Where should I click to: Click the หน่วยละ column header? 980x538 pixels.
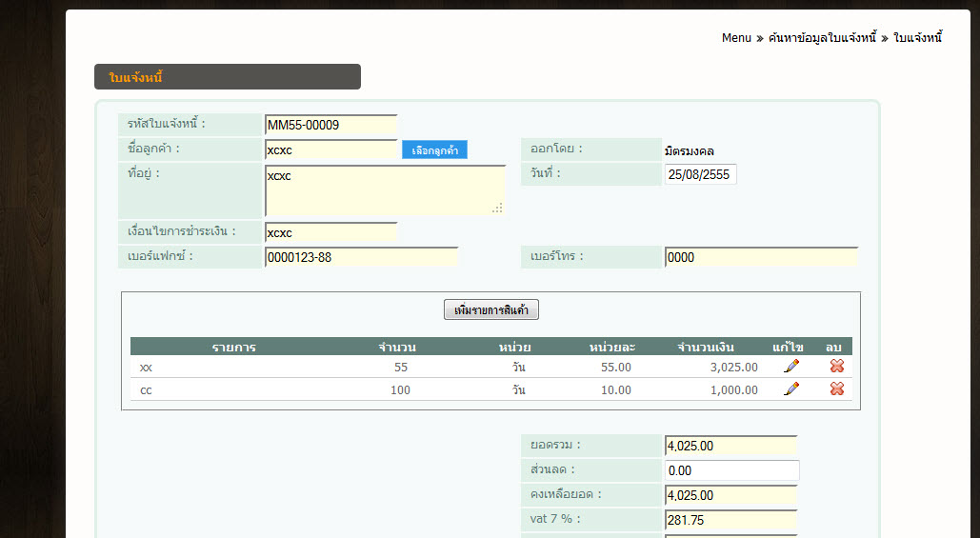612,347
